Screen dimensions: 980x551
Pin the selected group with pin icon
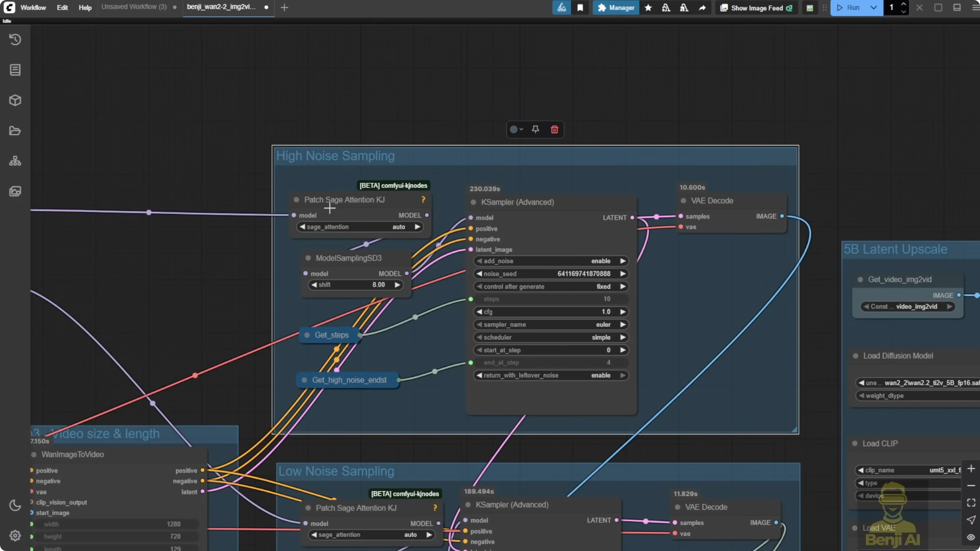[535, 130]
